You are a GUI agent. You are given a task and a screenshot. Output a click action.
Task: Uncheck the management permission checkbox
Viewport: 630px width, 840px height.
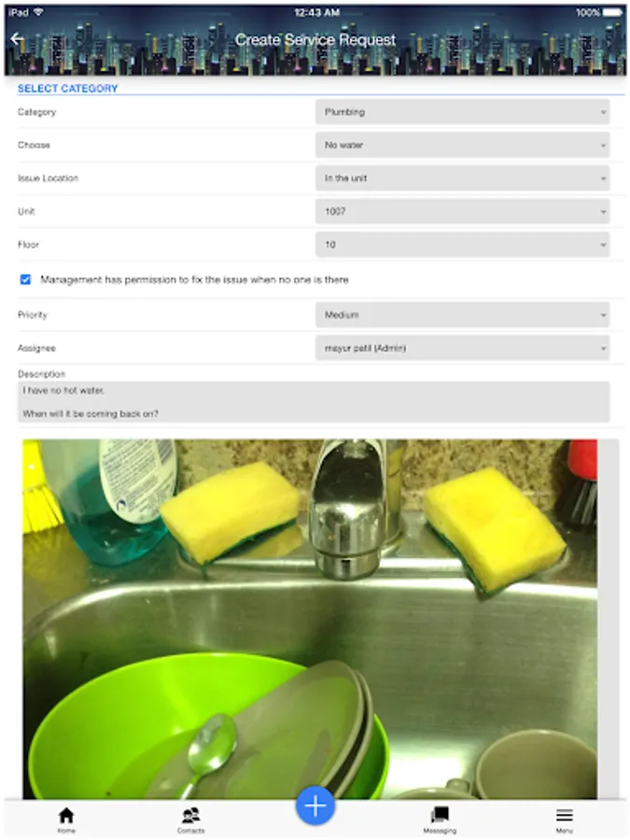point(25,279)
